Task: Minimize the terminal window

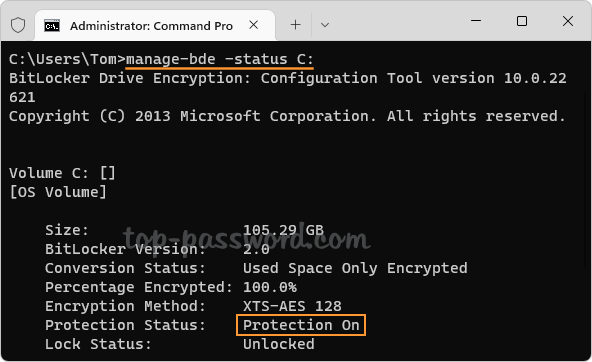Action: [x=476, y=21]
